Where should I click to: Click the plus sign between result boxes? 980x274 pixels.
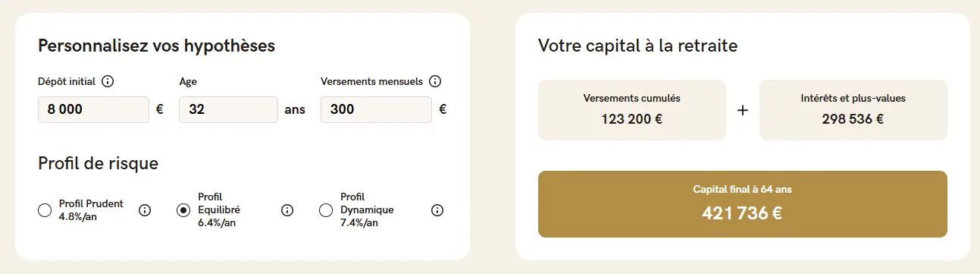(x=743, y=110)
